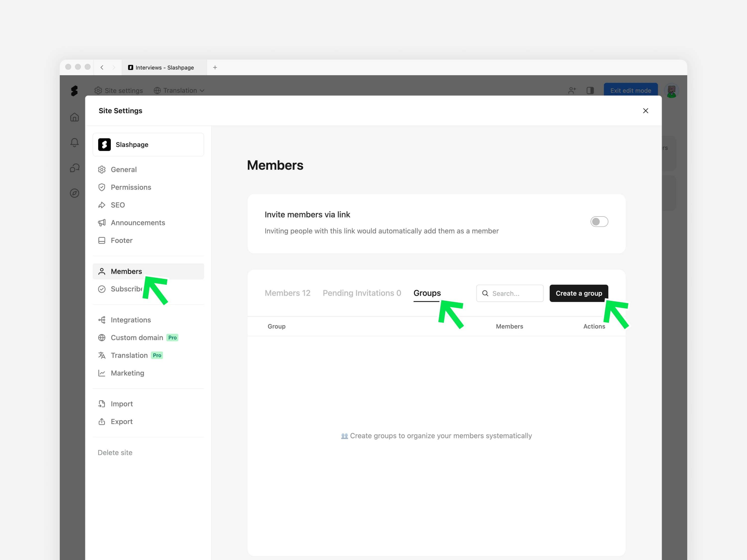Enable Invite members via link toggle
Viewport: 747px width, 560px height.
(x=599, y=222)
